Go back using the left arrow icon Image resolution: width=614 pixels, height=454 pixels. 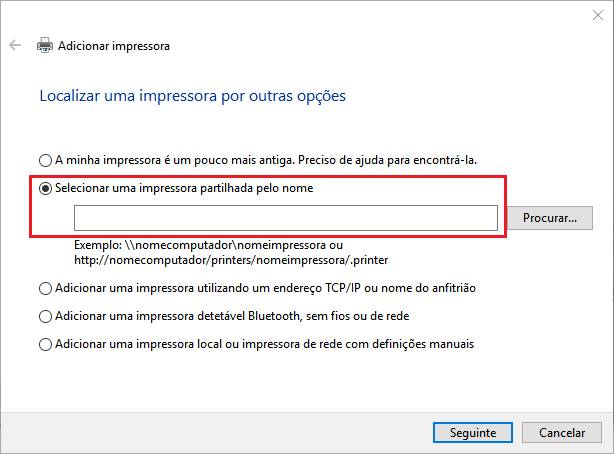(x=15, y=45)
